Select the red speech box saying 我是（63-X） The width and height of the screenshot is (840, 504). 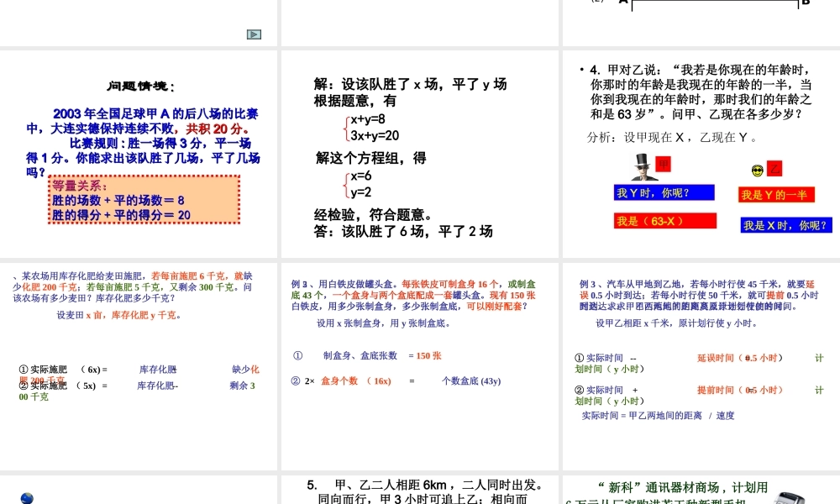point(665,222)
